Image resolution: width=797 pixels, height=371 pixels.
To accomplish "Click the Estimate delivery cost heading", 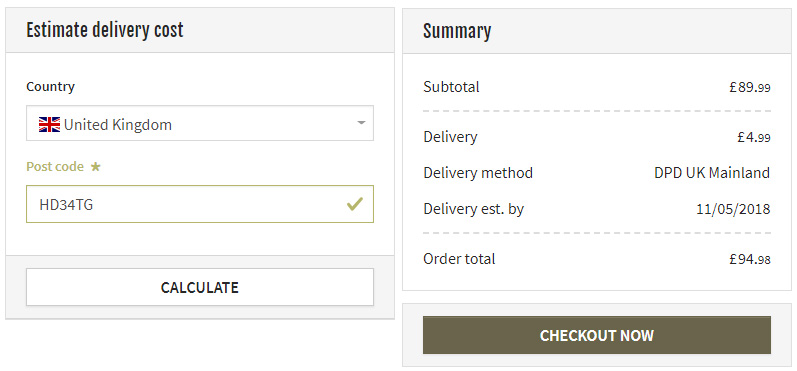I will 105,30.
